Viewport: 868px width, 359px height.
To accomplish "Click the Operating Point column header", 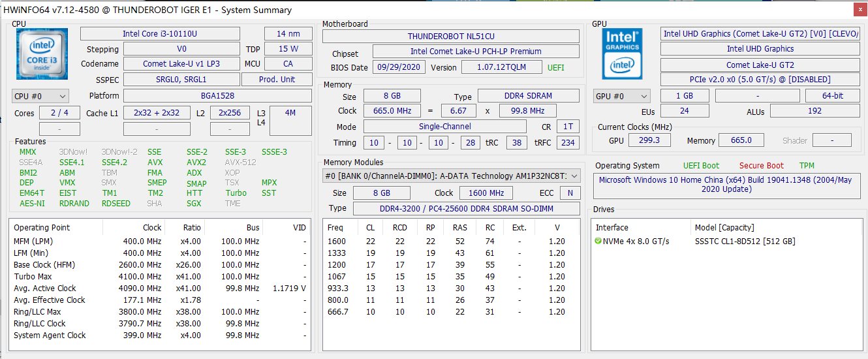I will click(x=42, y=228).
